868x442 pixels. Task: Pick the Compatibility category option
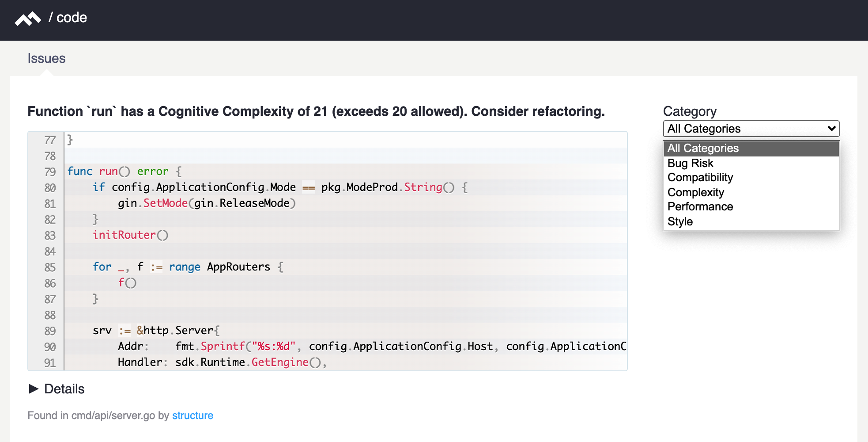(x=700, y=178)
